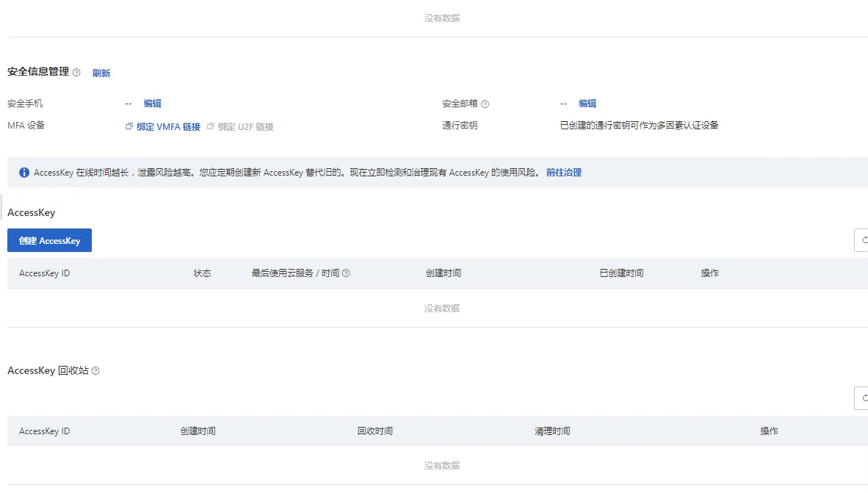This screenshot has height=493, width=868.
Task: Click the copy icon before 绑定 VMFA 链接
Action: click(129, 126)
